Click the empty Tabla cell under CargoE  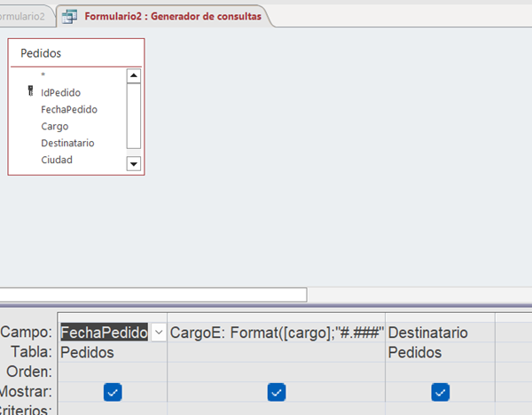pos(276,352)
